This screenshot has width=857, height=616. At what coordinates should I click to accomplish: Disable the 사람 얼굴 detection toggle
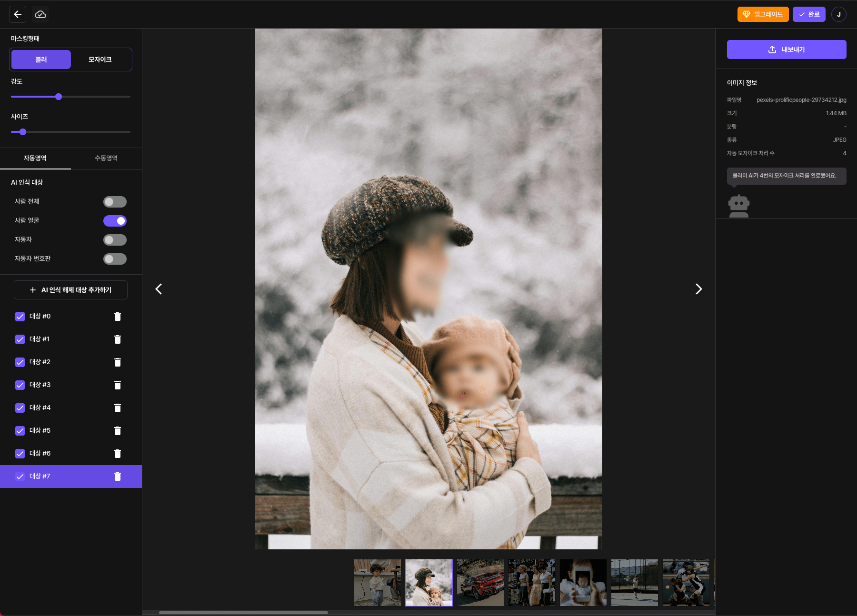coord(115,220)
